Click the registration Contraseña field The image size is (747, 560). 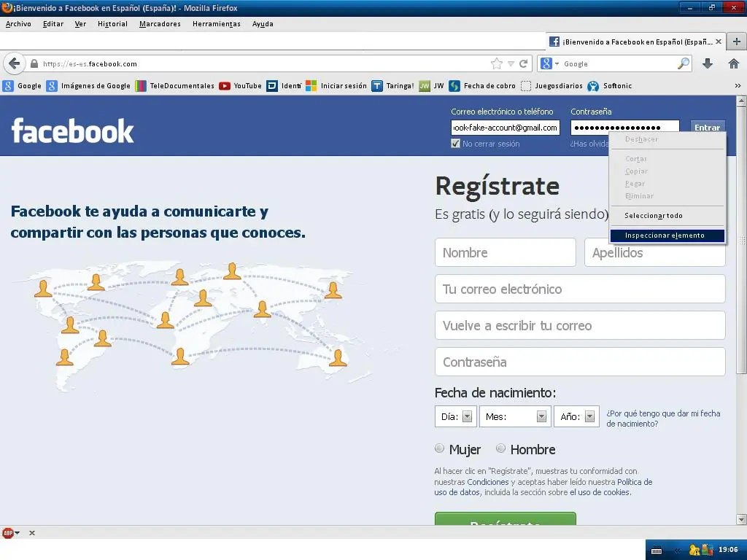(580, 362)
